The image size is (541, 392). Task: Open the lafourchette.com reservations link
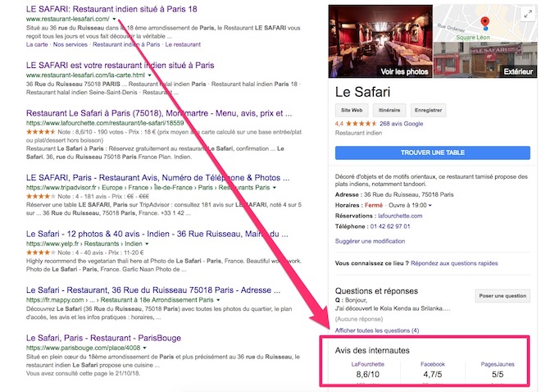point(400,216)
